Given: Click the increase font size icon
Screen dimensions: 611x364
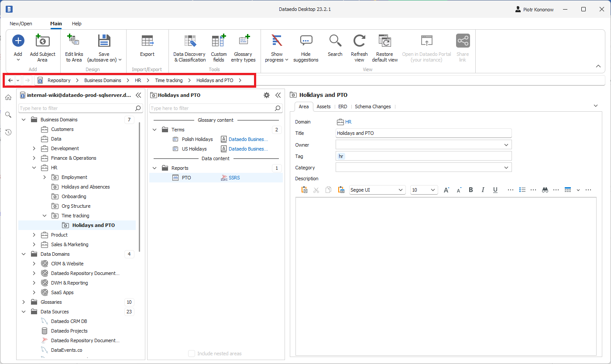Looking at the screenshot, I should (446, 190).
